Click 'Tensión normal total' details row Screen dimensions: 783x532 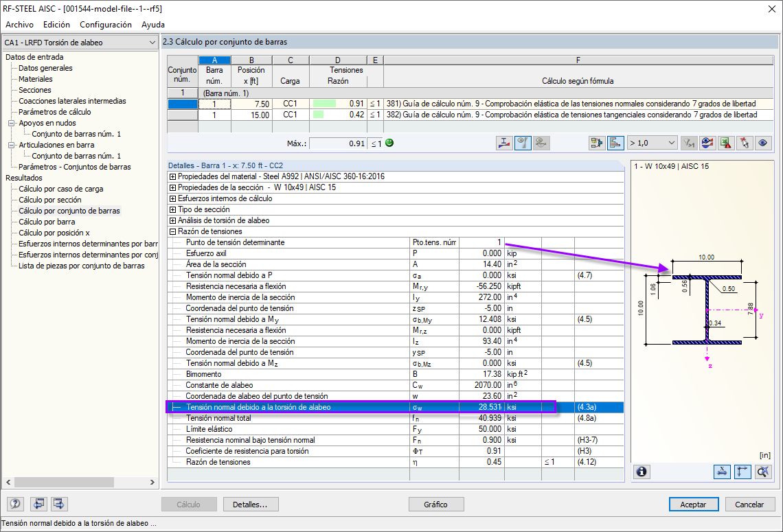396,418
